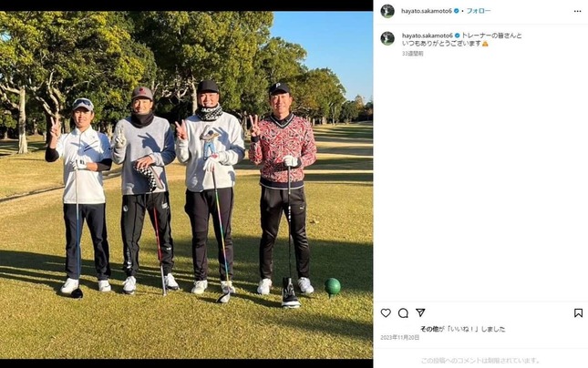588x368 pixels.
Task: Share the post via paper plane icon
Action: [x=420, y=312]
